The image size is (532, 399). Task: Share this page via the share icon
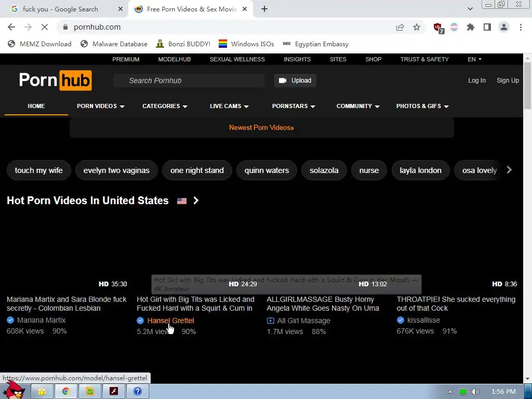point(400,27)
